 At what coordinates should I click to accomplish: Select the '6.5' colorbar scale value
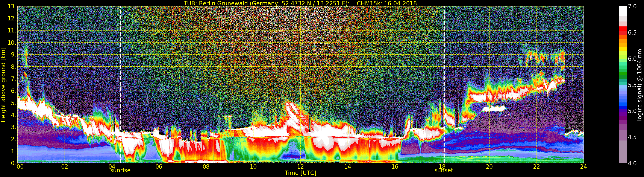pos(632,33)
